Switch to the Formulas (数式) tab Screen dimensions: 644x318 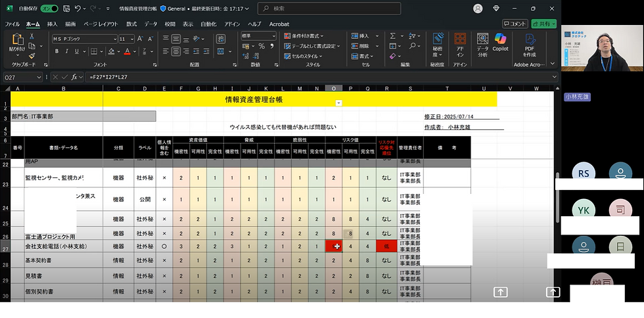131,24
